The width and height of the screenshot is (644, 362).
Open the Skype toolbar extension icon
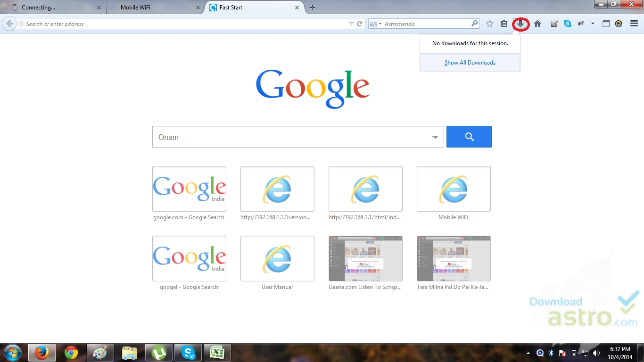pyautogui.click(x=568, y=24)
